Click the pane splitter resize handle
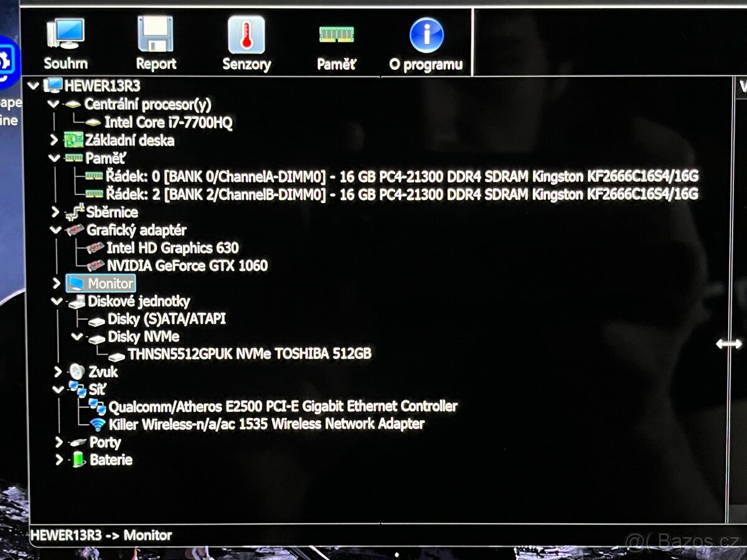The height and width of the screenshot is (560, 747). 728,343
